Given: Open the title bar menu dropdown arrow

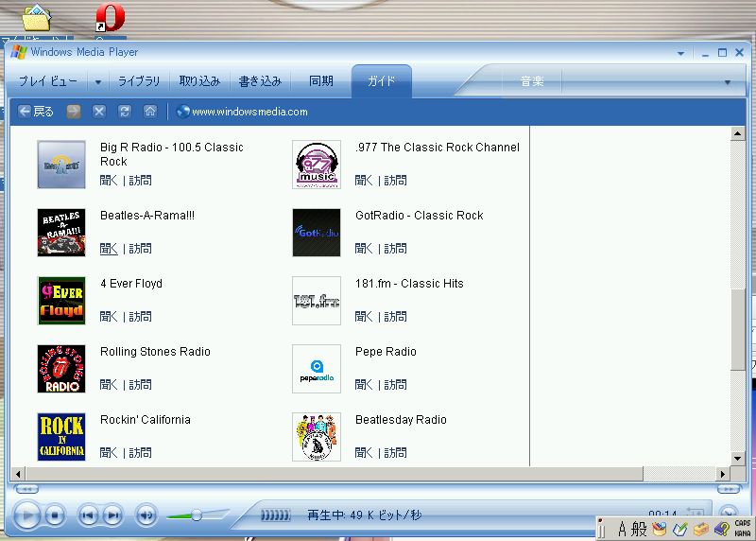Looking at the screenshot, I should [x=680, y=53].
